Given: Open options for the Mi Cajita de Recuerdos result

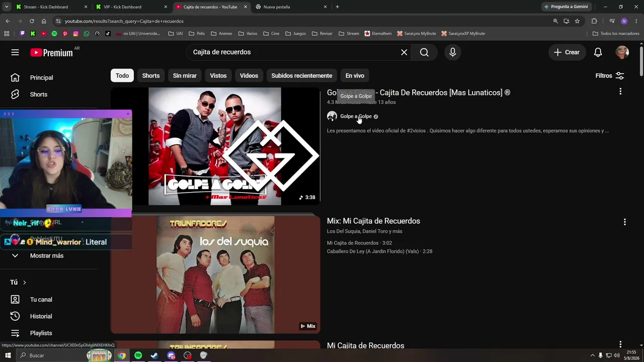Looking at the screenshot, I should coord(620,345).
